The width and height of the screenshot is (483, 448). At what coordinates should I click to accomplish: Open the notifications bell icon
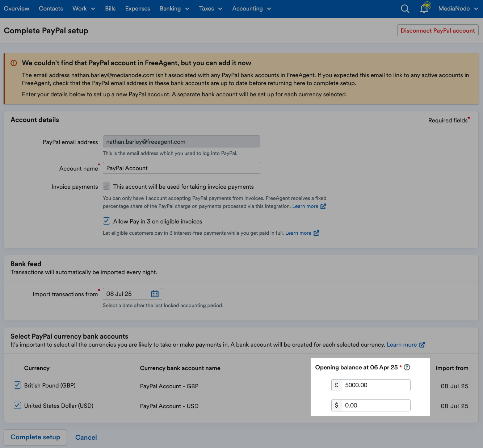click(424, 8)
